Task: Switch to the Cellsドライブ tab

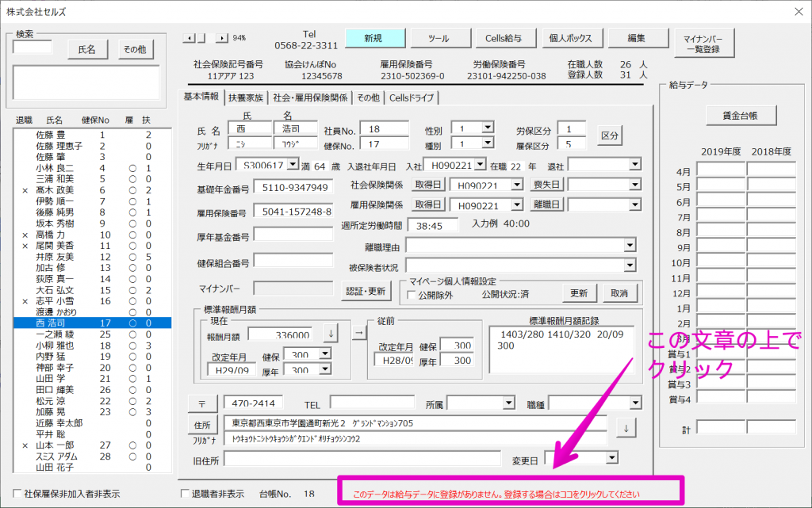Action: click(x=412, y=97)
